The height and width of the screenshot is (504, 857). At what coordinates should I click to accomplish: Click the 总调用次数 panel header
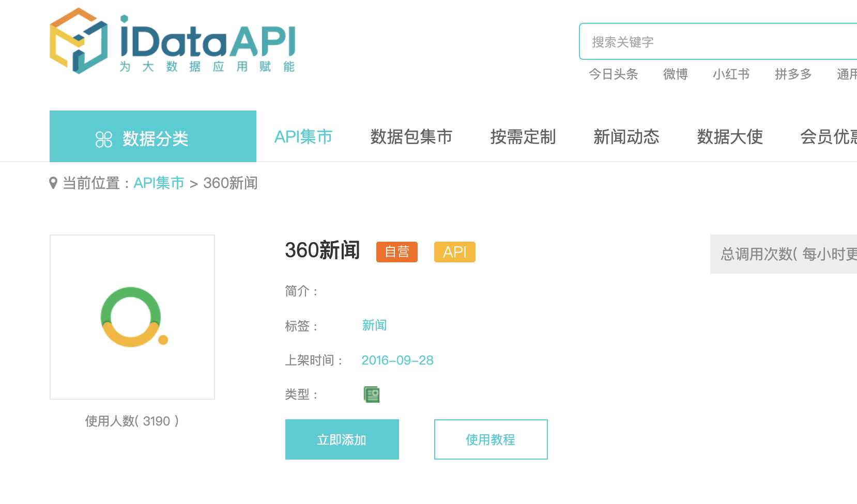[x=784, y=254]
